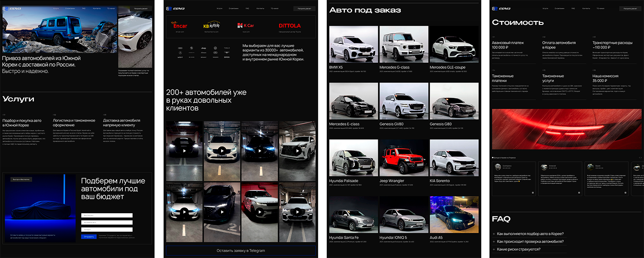Click Получить расчет above the partner logos

coord(304,9)
